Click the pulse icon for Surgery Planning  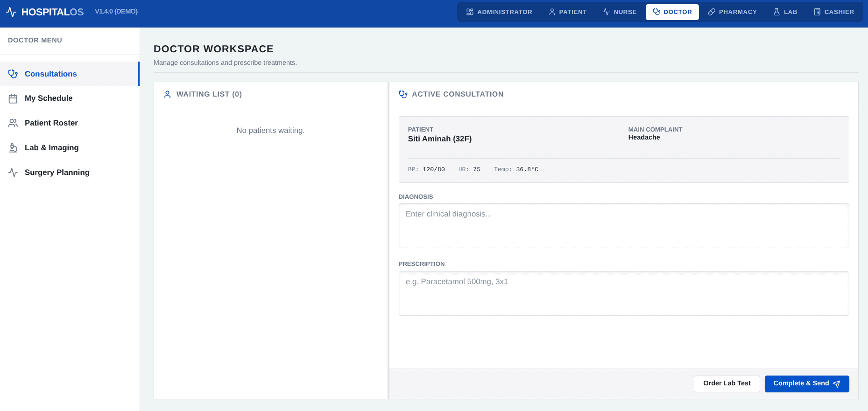[x=13, y=173]
